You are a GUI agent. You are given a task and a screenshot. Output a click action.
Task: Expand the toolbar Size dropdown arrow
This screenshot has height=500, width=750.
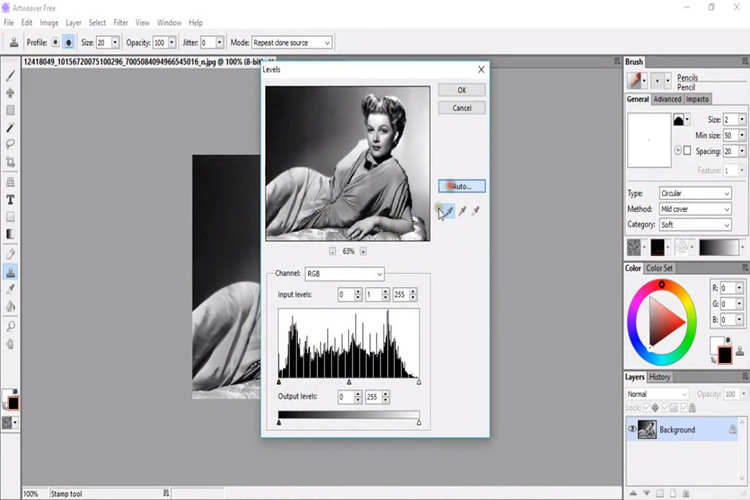click(115, 43)
